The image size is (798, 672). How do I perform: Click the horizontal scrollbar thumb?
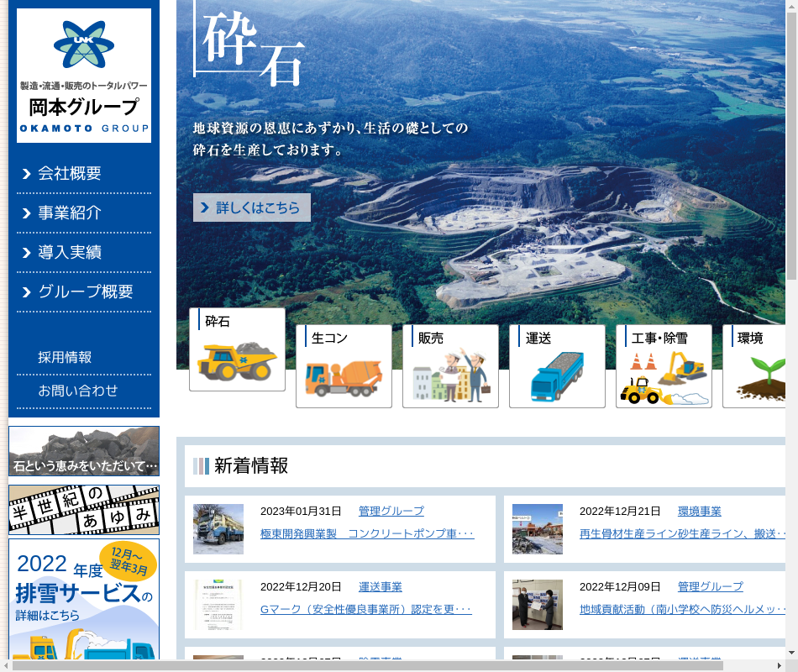pyautogui.click(x=367, y=666)
